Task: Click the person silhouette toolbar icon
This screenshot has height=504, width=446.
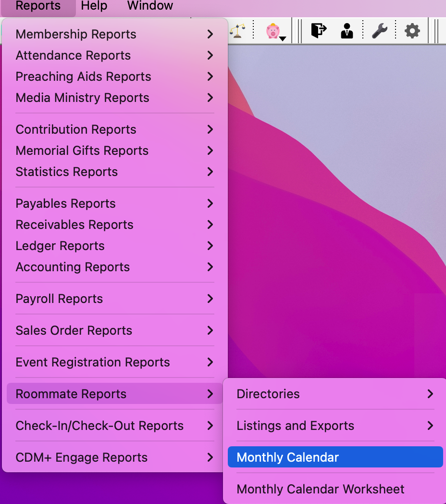Action: click(347, 31)
